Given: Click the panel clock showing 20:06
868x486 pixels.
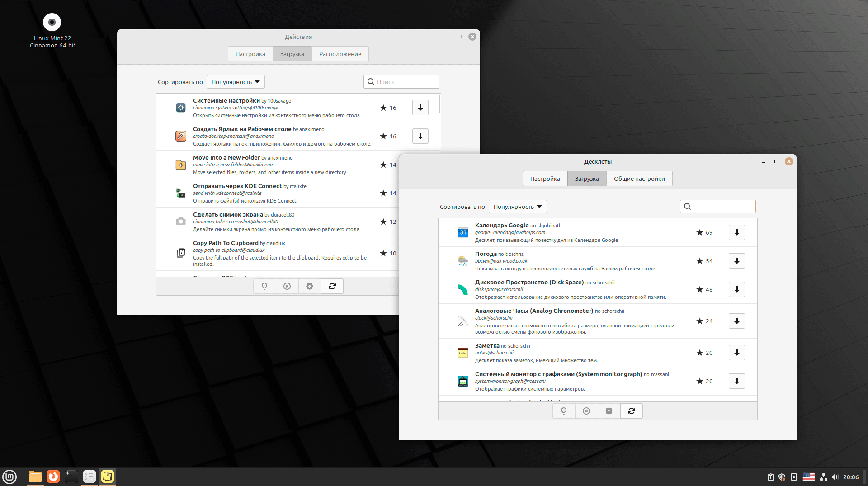Looking at the screenshot, I should click(851, 477).
